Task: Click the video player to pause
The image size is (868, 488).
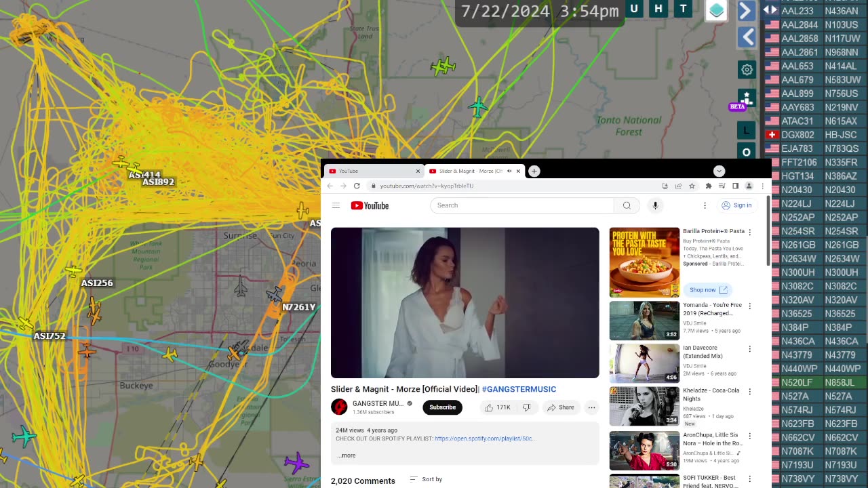Action: (x=465, y=302)
